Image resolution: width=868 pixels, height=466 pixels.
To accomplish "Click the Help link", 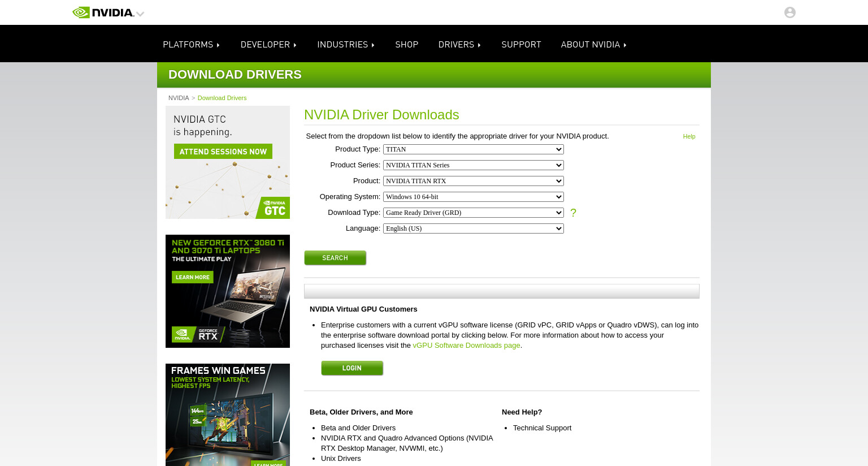I will 689,136.
